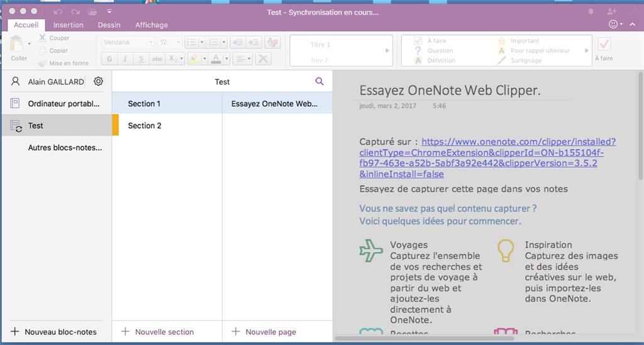Click the clear formatting icon
This screenshot has height=345, width=644.
tap(272, 42)
